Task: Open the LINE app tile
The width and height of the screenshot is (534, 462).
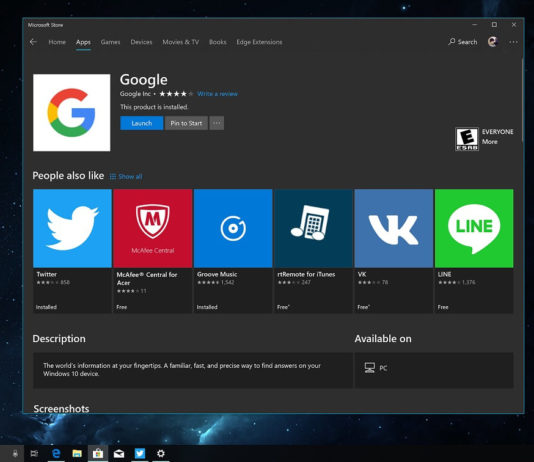Action: (x=474, y=251)
